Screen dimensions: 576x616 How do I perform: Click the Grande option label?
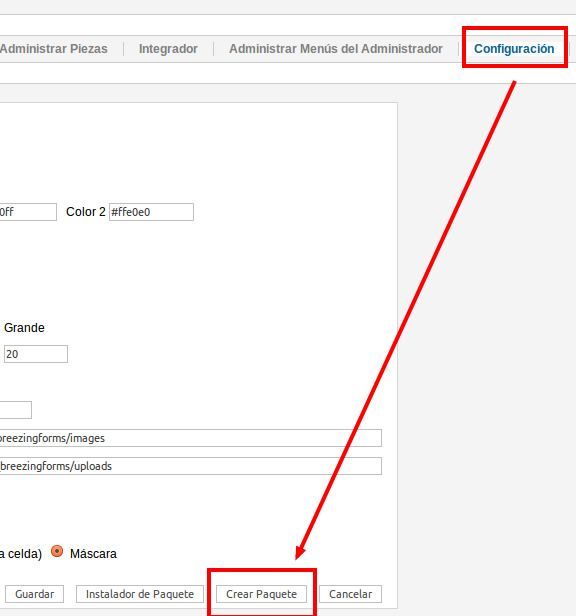point(24,328)
